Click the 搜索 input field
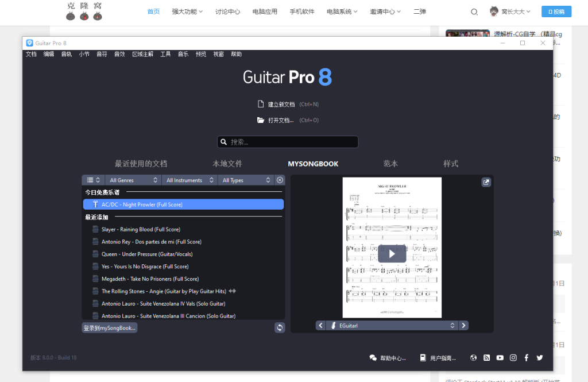 [x=288, y=142]
